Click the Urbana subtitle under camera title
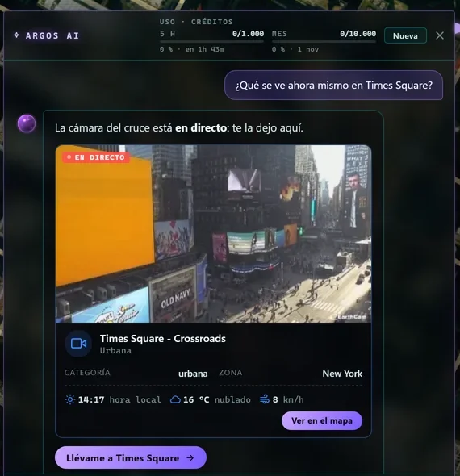The height and width of the screenshot is (476, 460). [115, 351]
